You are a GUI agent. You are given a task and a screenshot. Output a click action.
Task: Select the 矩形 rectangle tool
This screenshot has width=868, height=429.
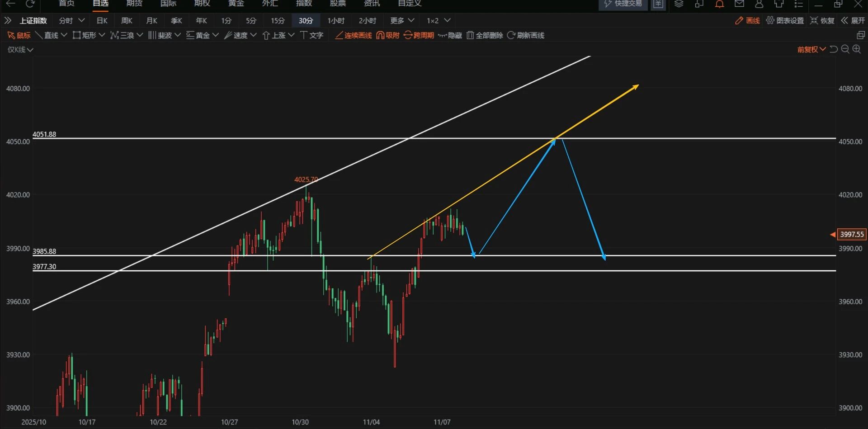coord(85,35)
